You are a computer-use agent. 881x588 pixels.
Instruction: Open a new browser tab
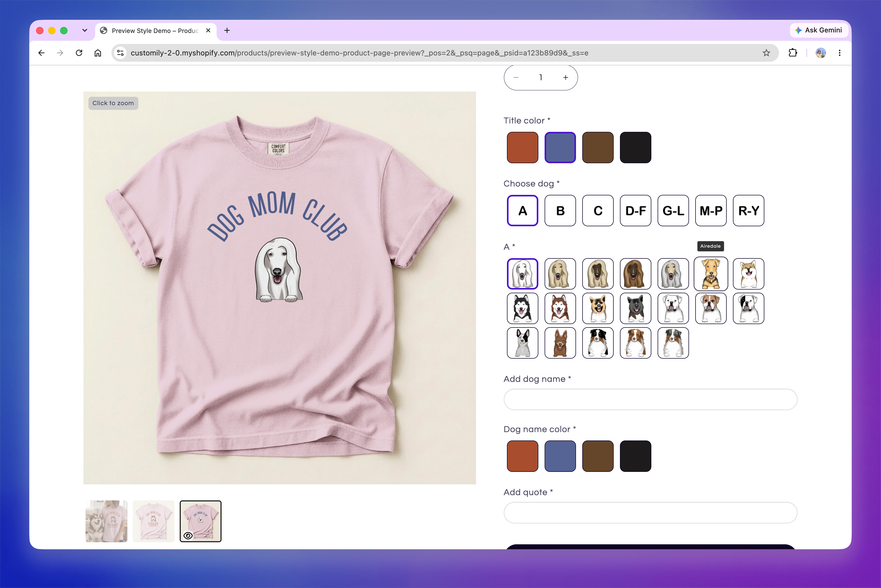click(227, 30)
